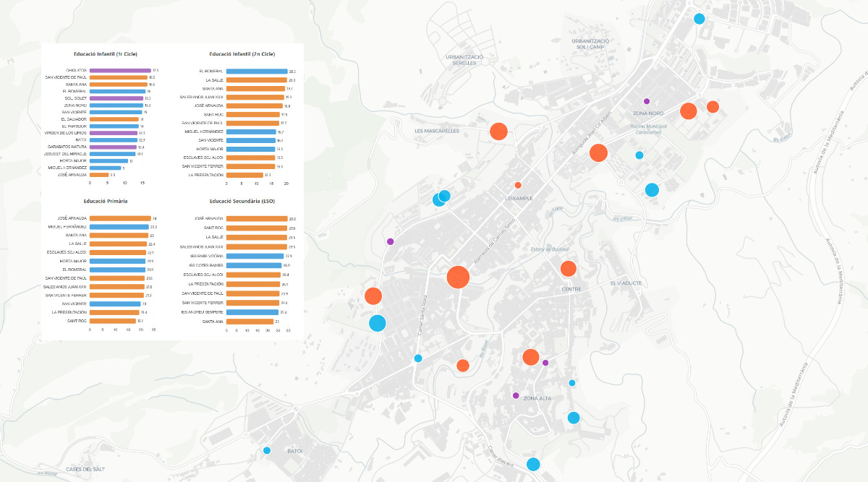Click the MIGUEL HERNÁNDEZ blue bar in Educació Primària
Screen dimensions: 868x482
pyautogui.click(x=119, y=227)
